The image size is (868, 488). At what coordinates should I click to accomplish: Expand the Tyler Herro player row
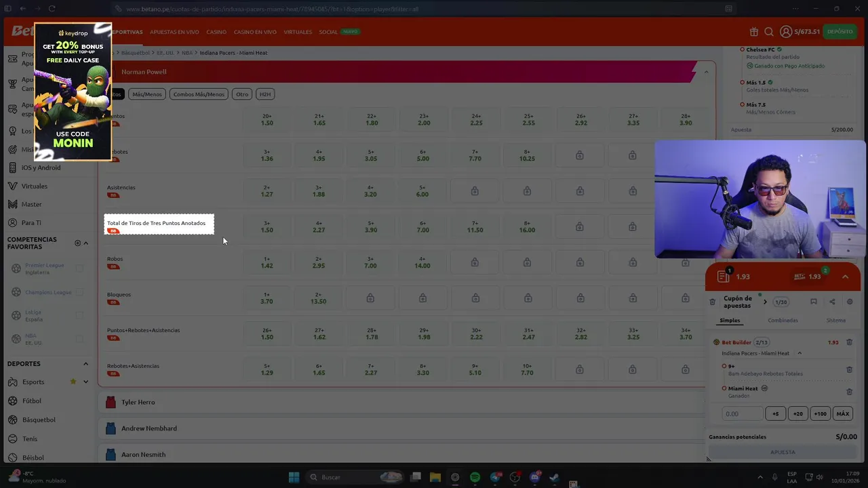coord(401,402)
